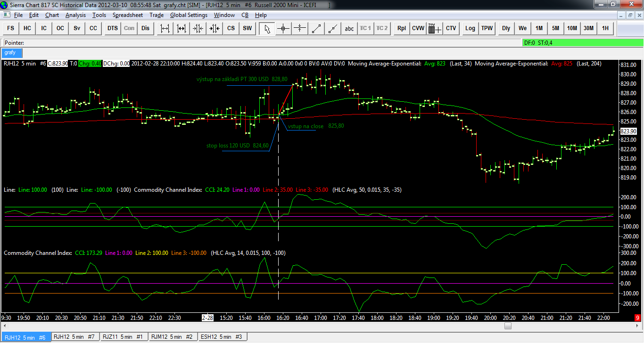
Task: Select the line drawing tool
Action: point(316,28)
